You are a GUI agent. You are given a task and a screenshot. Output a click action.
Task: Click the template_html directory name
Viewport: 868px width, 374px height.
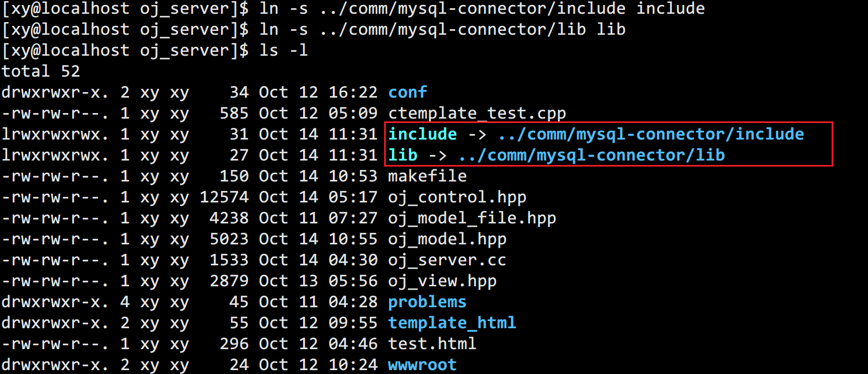(x=452, y=323)
